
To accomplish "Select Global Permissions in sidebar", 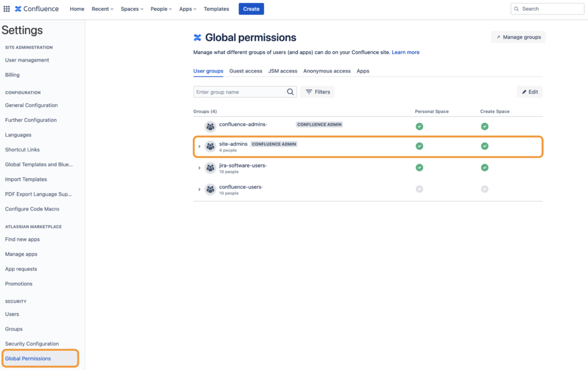I will (40, 359).
